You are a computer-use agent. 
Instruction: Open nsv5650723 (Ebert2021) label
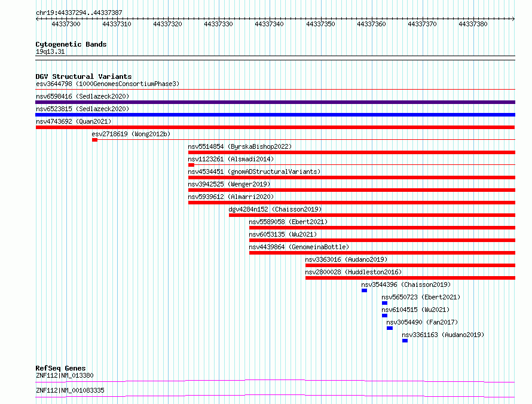tap(421, 297)
